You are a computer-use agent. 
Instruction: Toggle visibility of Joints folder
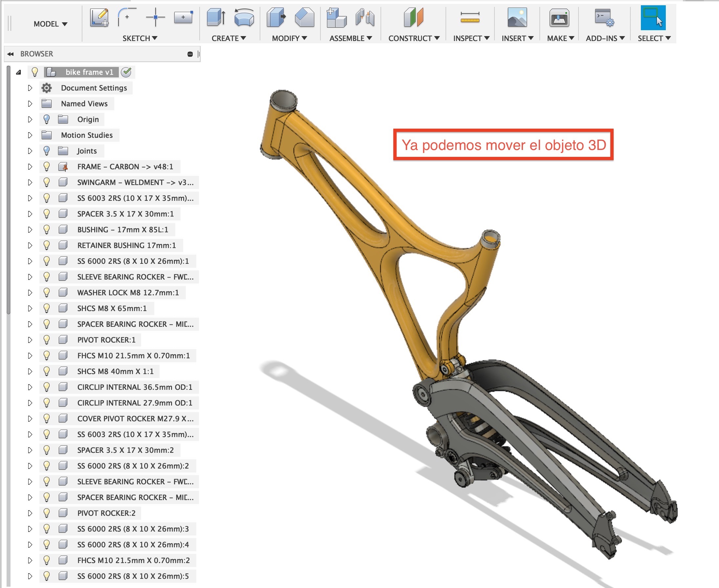(47, 151)
